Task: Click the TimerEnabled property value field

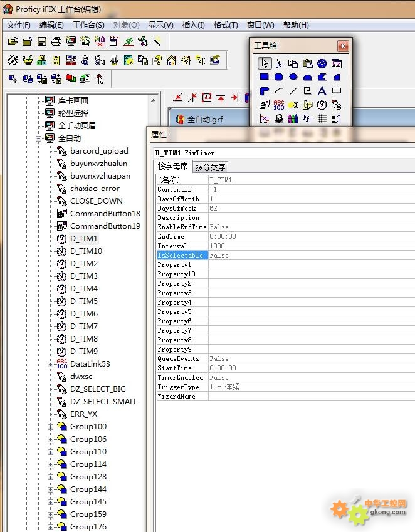Action: point(307,377)
